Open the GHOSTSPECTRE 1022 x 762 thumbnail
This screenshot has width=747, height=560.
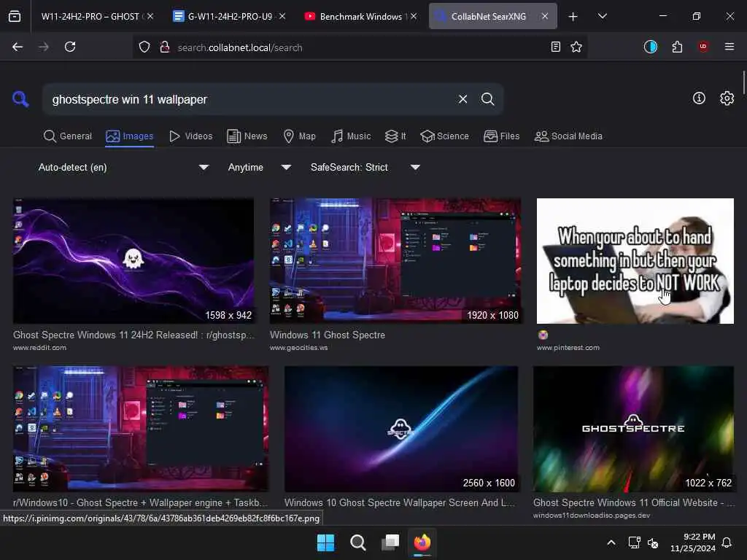[x=634, y=429]
